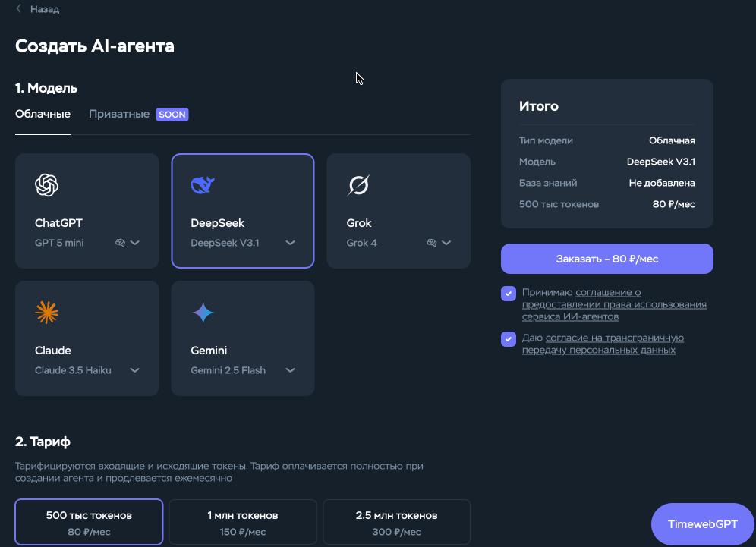Uncheck the cross-border data transfer consent
Image resolution: width=756 pixels, height=547 pixels.
point(509,339)
